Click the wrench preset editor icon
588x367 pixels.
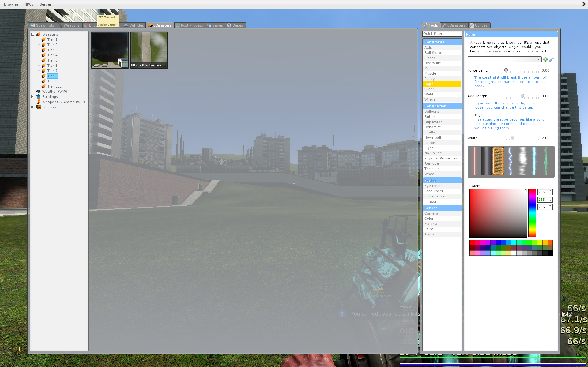pos(552,59)
